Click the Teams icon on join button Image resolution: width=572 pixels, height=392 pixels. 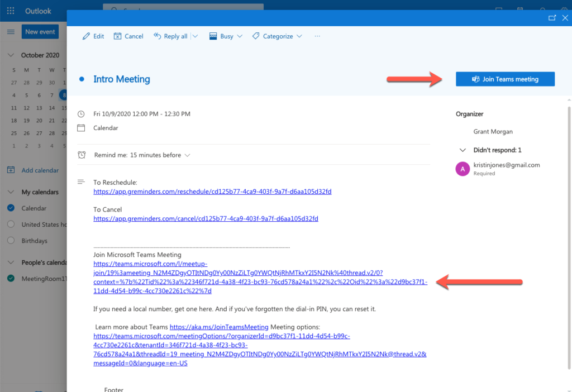(475, 79)
